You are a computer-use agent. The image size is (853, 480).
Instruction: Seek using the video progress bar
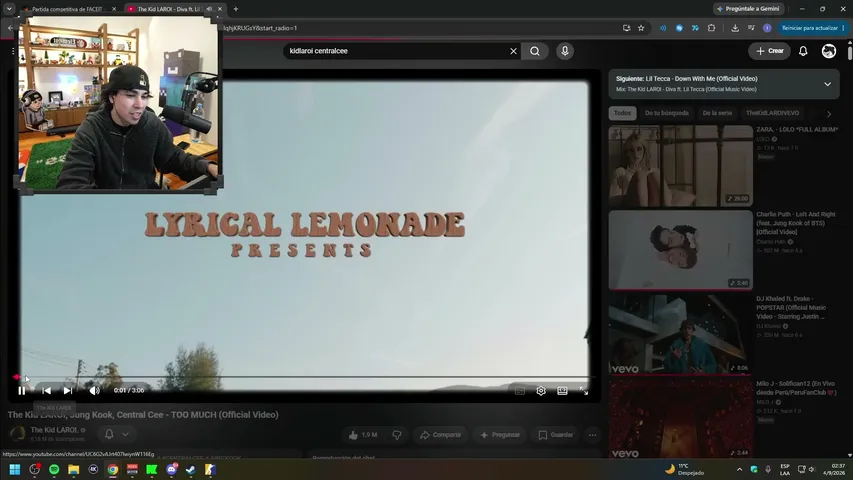tap(304, 377)
